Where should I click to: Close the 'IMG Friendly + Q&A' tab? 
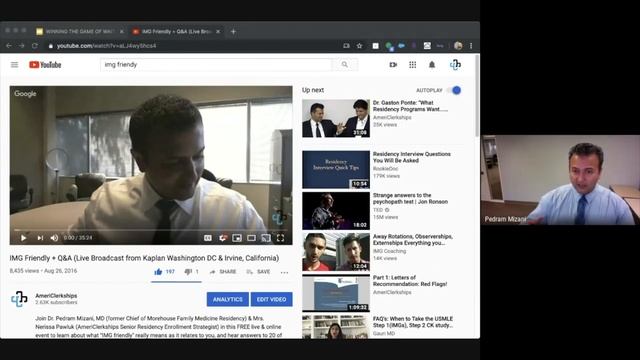(x=218, y=31)
